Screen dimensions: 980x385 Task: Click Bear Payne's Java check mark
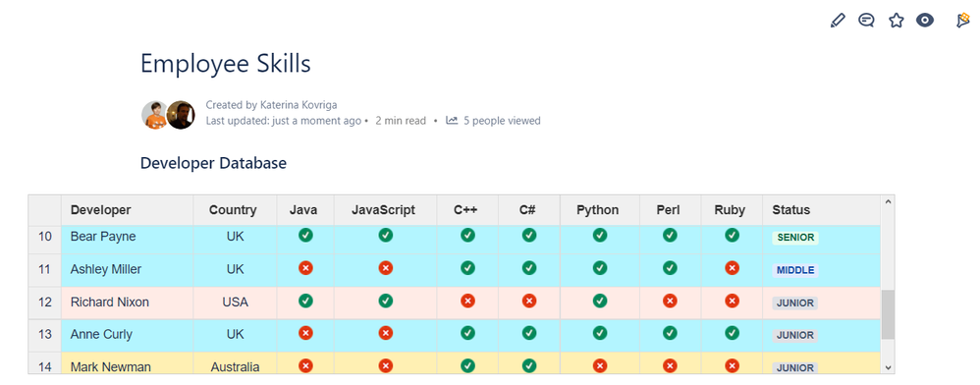pyautogui.click(x=305, y=236)
